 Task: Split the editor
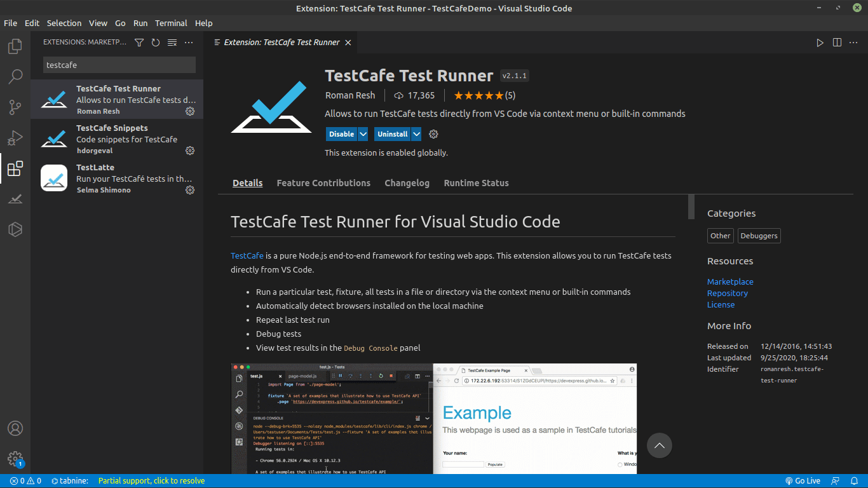836,43
